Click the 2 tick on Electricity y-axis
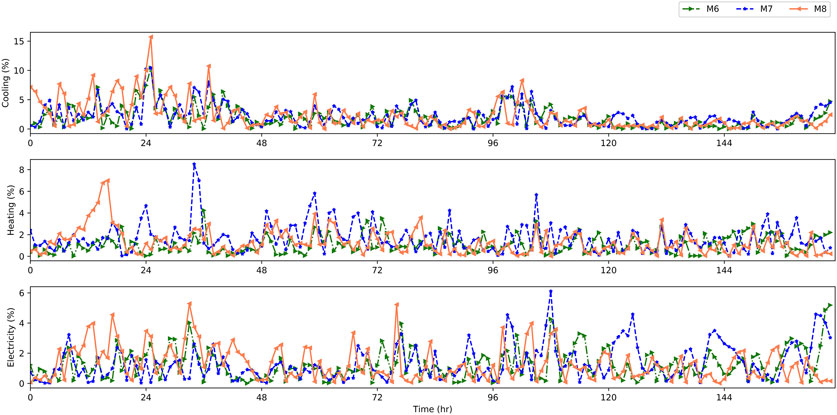This screenshot has height=415, width=837. click(x=22, y=353)
